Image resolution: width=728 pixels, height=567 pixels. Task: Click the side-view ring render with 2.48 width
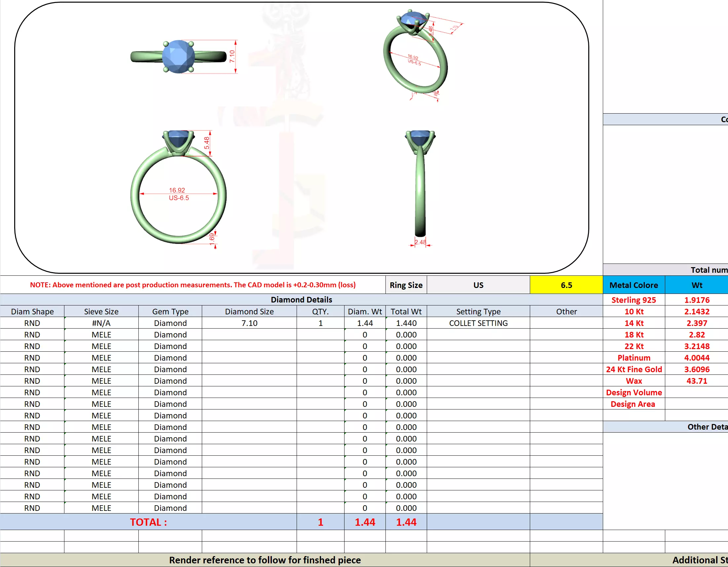[420, 187]
